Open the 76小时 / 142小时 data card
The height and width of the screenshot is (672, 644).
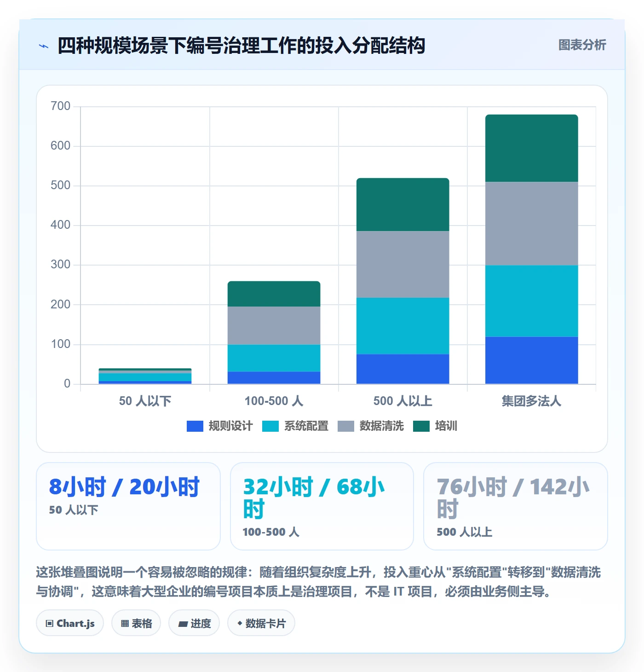[x=516, y=506]
